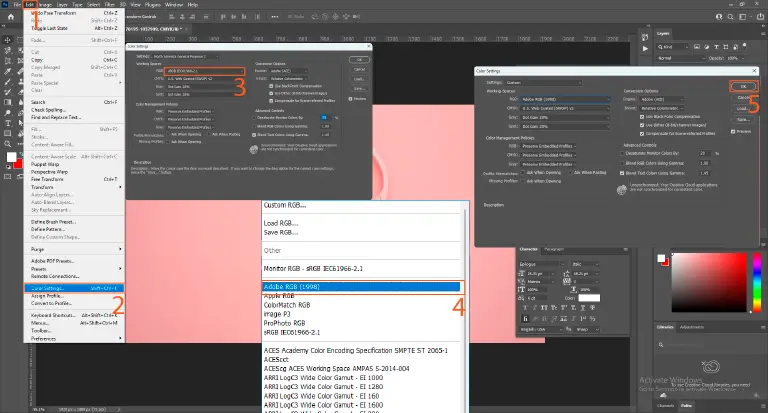
Task: Click the white foreground color swatch in toolbar
Action: [x=11, y=157]
